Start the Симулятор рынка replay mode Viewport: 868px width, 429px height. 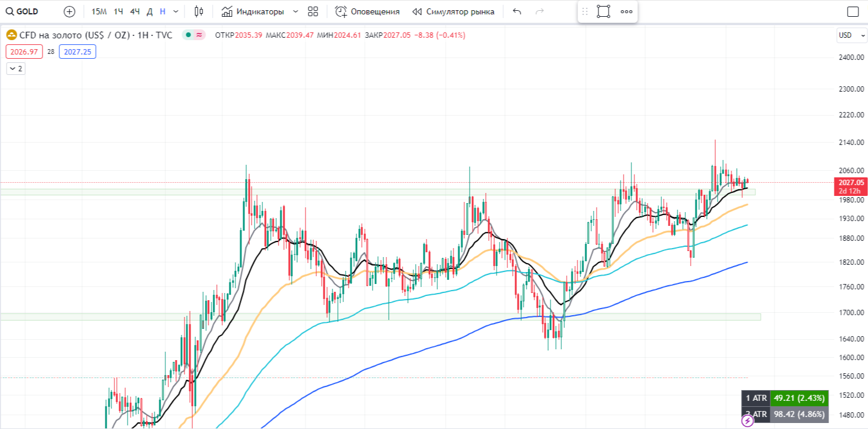[x=453, y=11]
